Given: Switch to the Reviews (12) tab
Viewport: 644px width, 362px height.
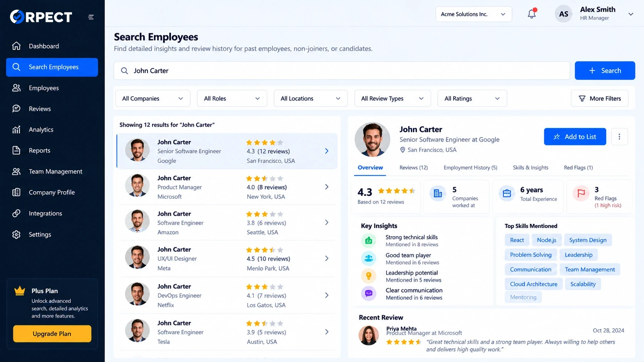Looking at the screenshot, I should (414, 168).
